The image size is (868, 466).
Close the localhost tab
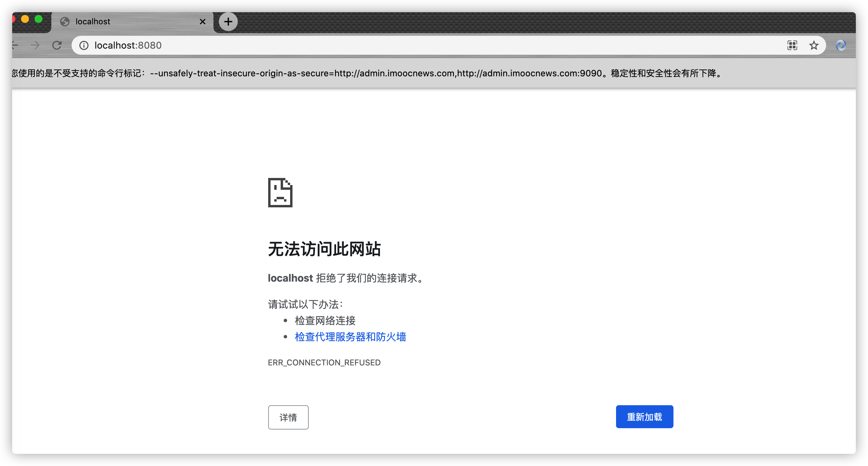[x=202, y=22]
